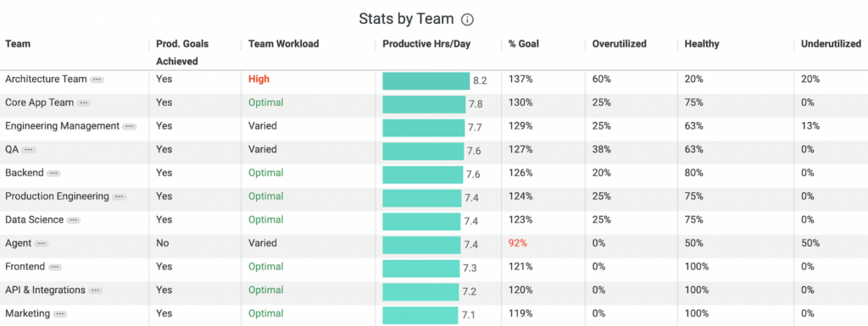
Task: Open the ellipsis menu next to API & Integrations
Action: click(x=95, y=290)
